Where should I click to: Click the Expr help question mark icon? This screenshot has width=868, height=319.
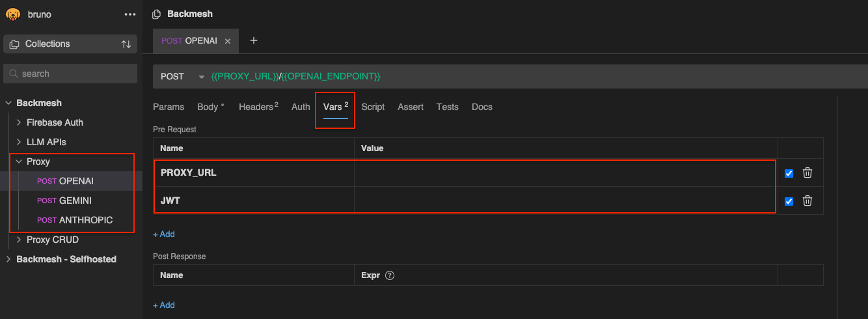coord(390,275)
